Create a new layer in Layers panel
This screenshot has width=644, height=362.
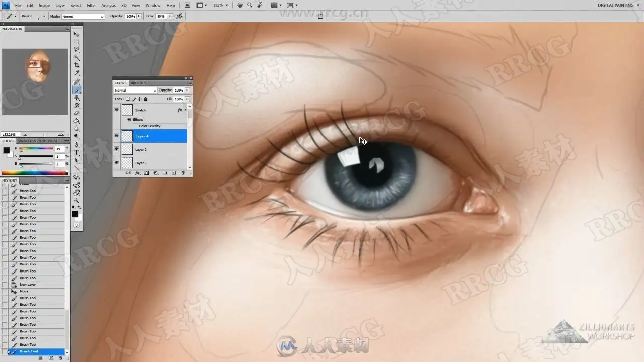coord(174,173)
